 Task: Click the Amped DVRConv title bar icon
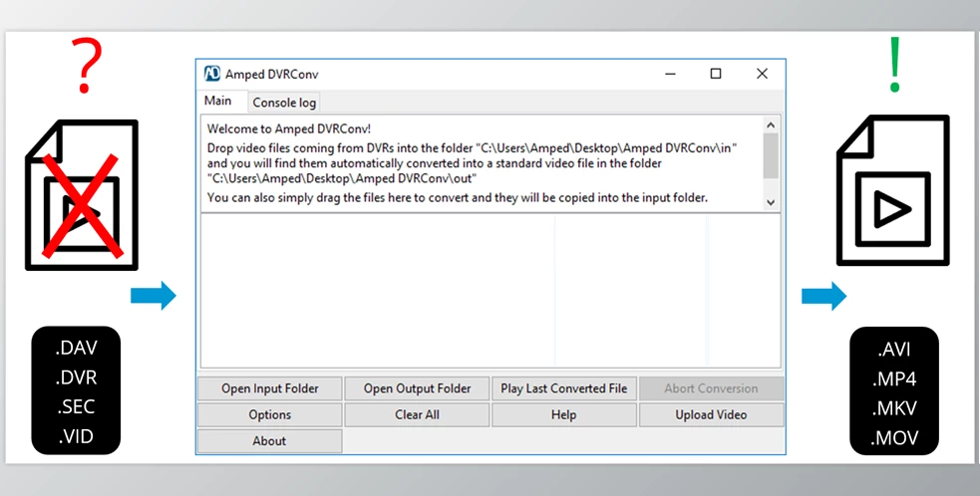click(x=212, y=74)
